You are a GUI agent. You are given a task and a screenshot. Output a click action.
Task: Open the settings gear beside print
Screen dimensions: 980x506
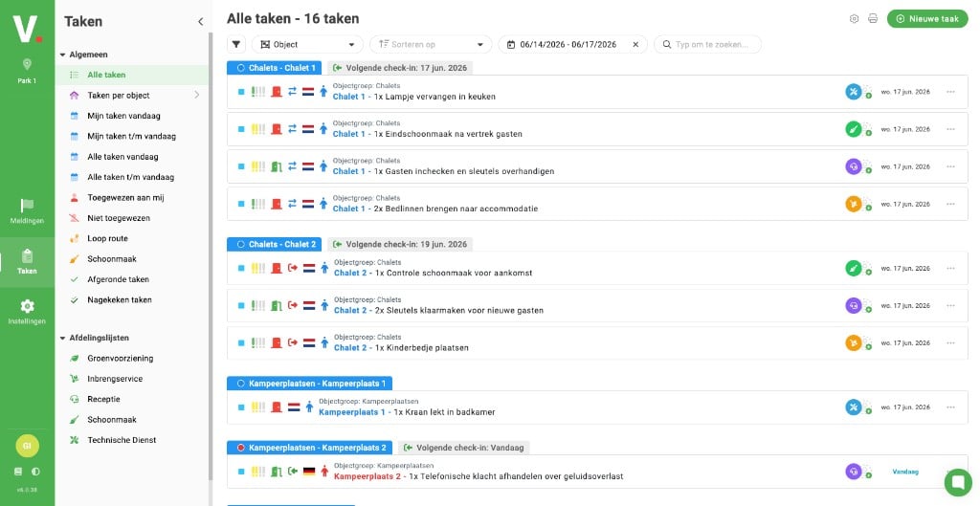click(x=854, y=19)
